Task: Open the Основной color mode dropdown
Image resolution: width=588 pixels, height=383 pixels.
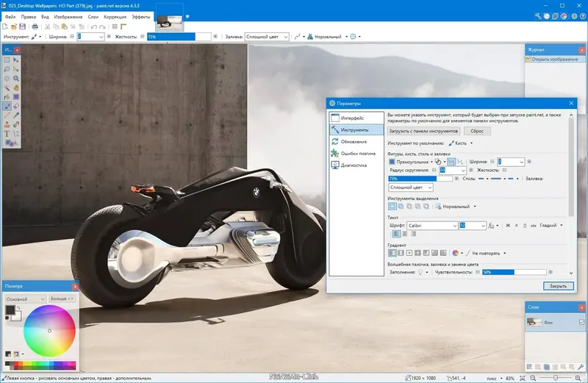Action: point(25,298)
